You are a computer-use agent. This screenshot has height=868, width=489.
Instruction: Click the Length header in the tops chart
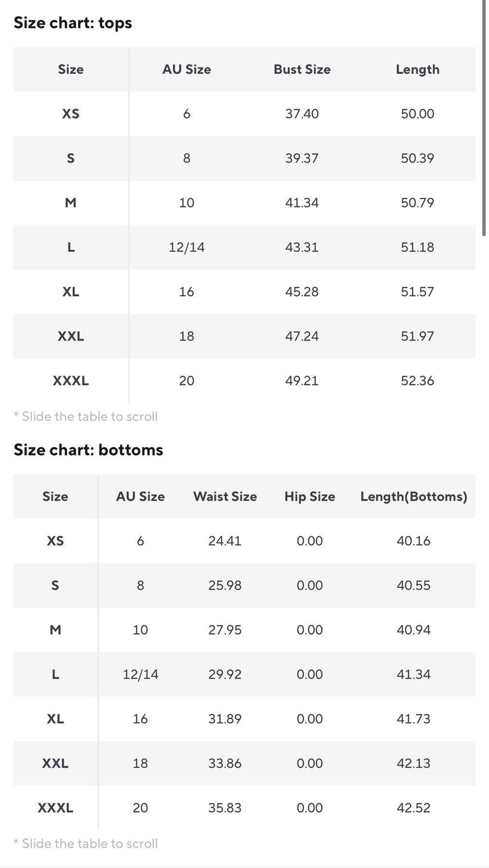pos(417,69)
